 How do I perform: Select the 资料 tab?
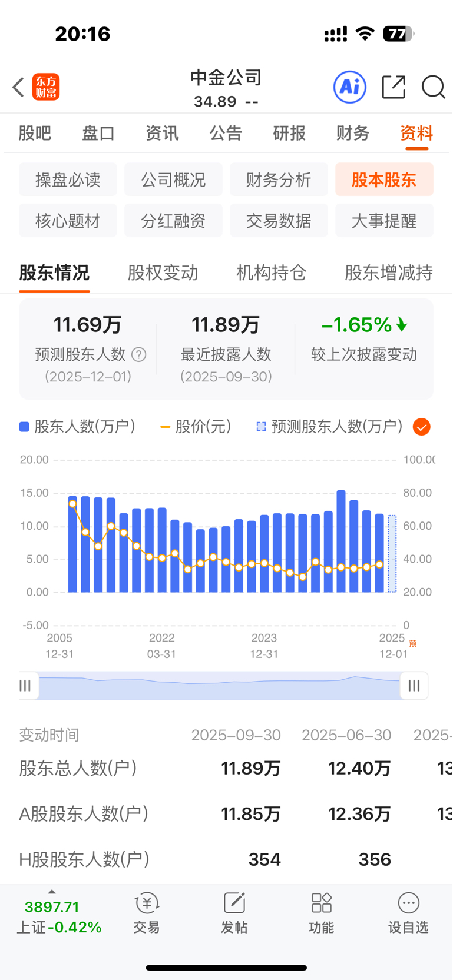click(x=416, y=134)
